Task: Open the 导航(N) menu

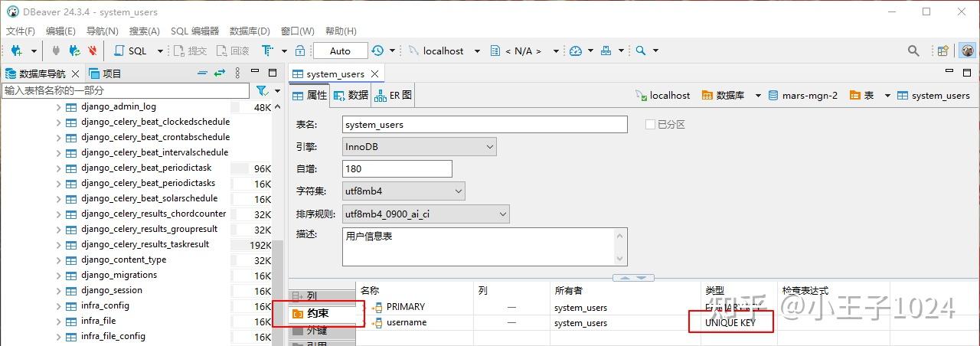Action: tap(102, 31)
